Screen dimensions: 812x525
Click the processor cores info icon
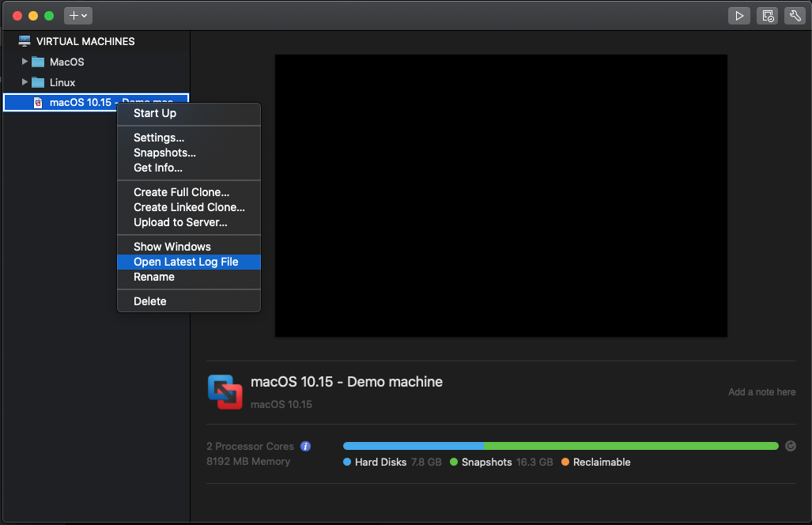point(305,446)
